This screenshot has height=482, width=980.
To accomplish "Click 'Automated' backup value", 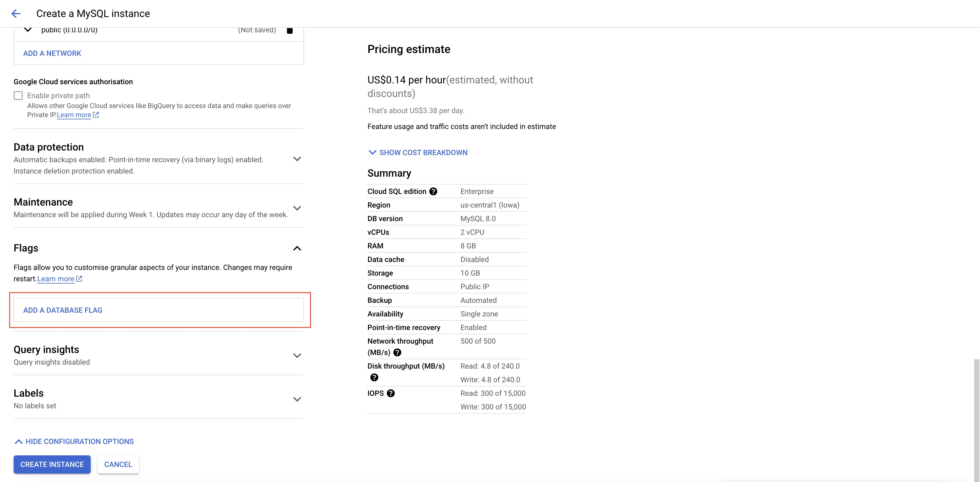I will point(478,300).
